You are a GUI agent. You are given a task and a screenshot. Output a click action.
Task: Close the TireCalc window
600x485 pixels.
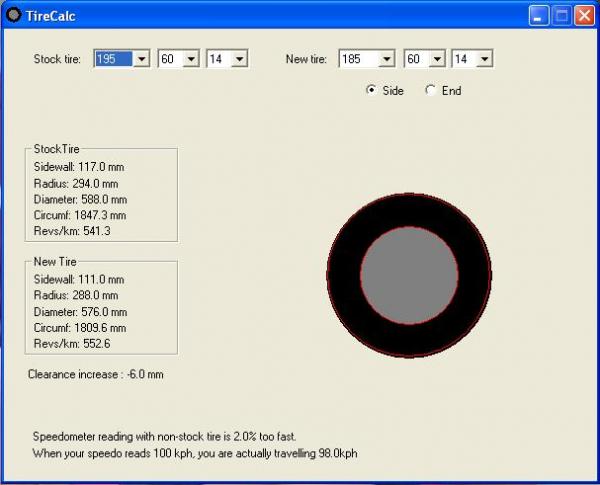click(584, 15)
